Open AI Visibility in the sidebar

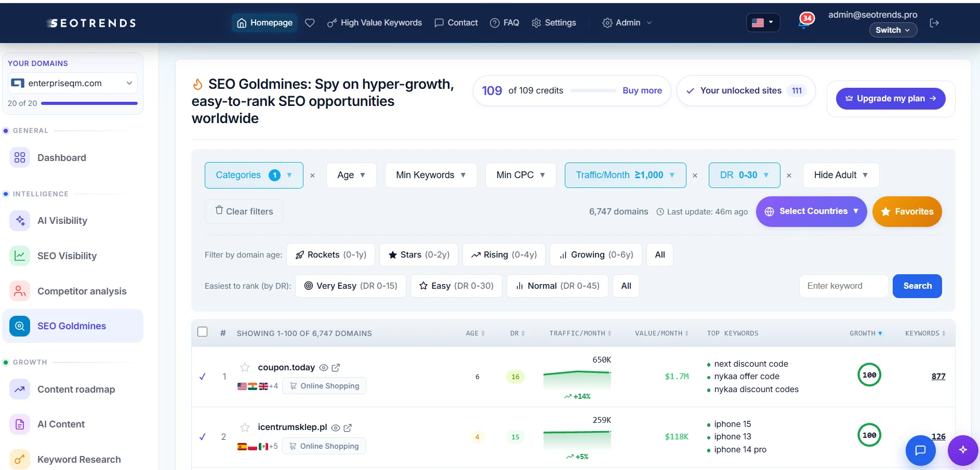click(73, 221)
